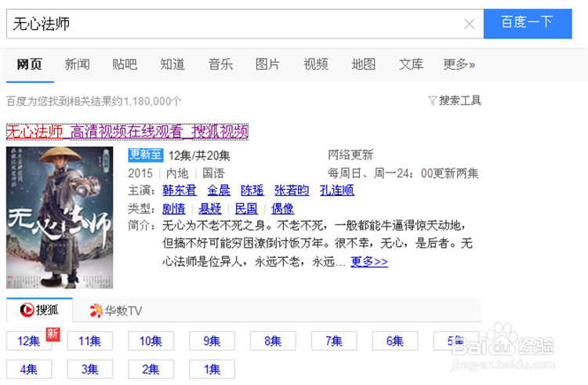Open the 视频 tab
588x385 pixels.
(316, 64)
